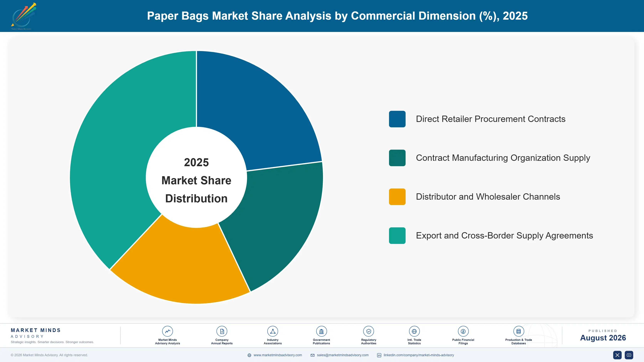Open linkedin.com/company/market-minds-advisory link
This screenshot has width=644, height=362.
(x=418, y=355)
